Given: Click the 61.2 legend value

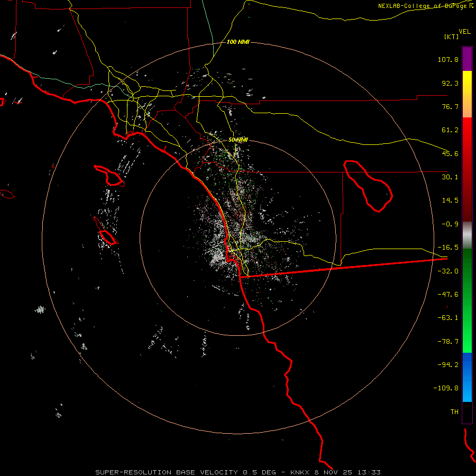Looking at the screenshot, I should pos(450,130).
